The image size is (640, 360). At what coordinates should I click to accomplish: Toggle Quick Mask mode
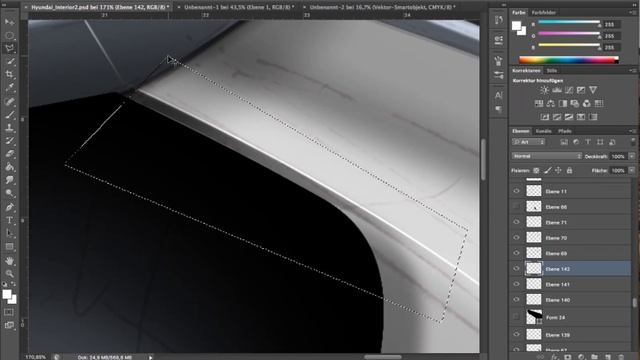[x=9, y=312]
